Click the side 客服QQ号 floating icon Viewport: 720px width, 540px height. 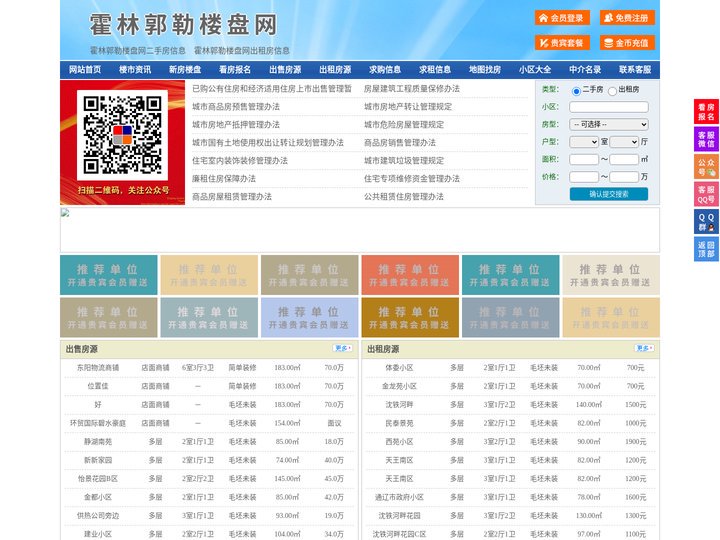[706, 194]
